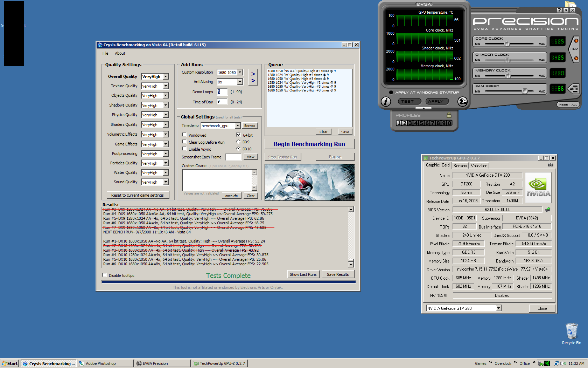This screenshot has height=368, width=588.
Task: Open the Overall Quality dropdown
Action: pyautogui.click(x=166, y=76)
